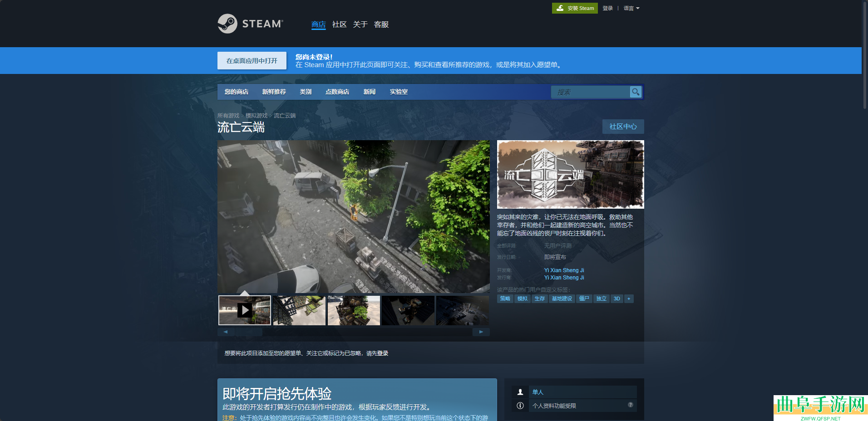Click the question mark help icon
Viewport: 868px width, 421px height.
click(x=631, y=405)
